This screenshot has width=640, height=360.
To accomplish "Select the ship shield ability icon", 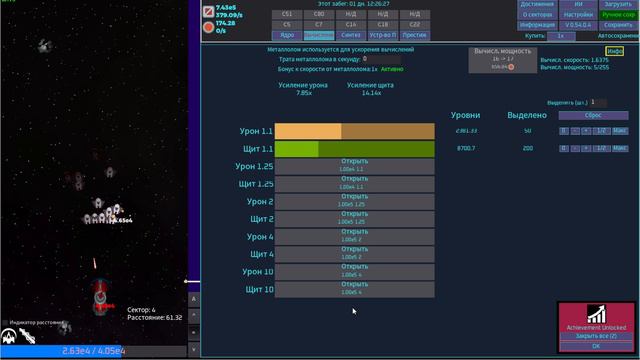I will point(9,336).
